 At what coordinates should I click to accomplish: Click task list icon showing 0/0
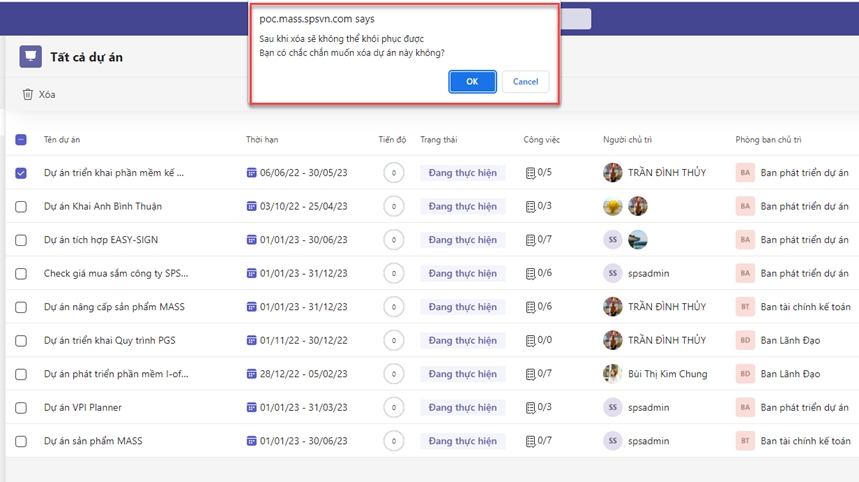click(530, 341)
